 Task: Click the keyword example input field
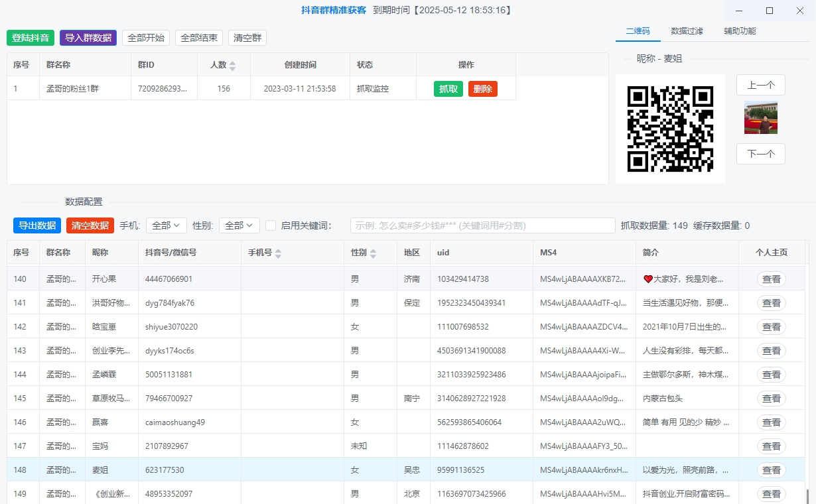tap(482, 225)
